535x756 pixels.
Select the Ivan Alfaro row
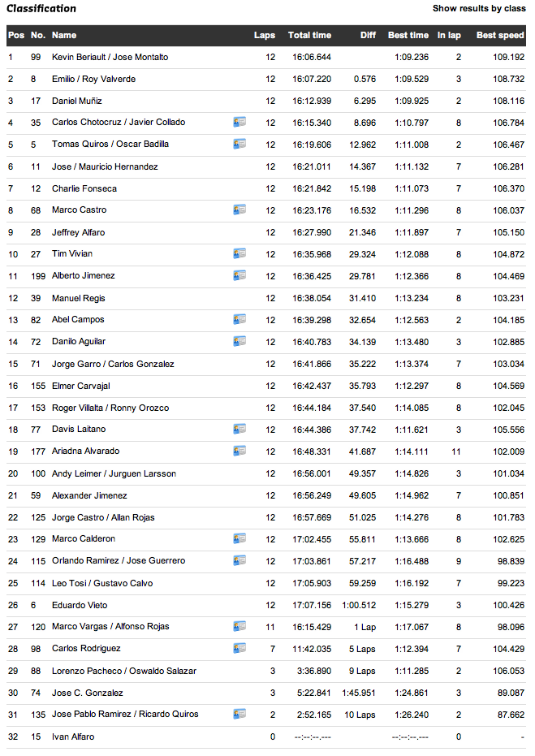tap(73, 737)
